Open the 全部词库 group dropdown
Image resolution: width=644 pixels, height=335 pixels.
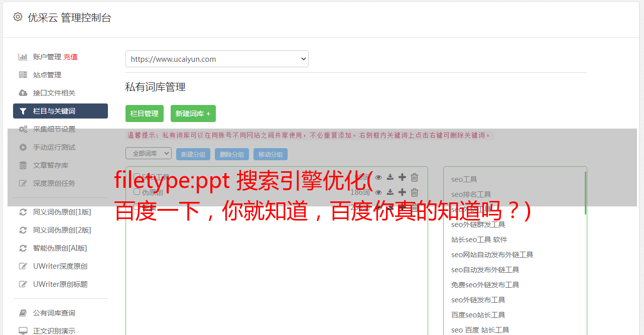149,153
